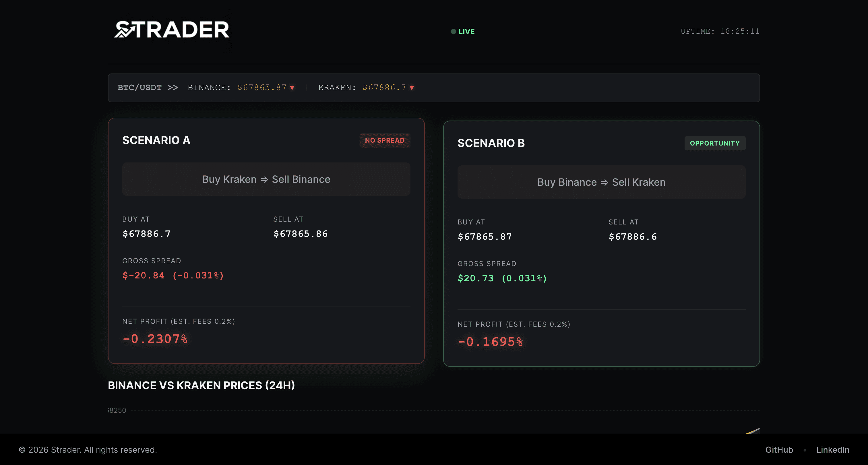Click the Scenario B heading
Screen dimensions: 868x465
click(x=491, y=143)
